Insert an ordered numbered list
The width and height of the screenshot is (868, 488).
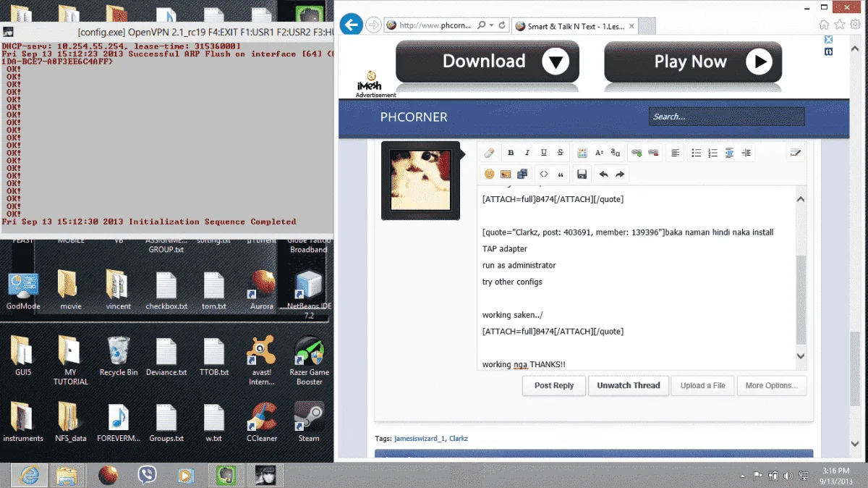tap(713, 153)
